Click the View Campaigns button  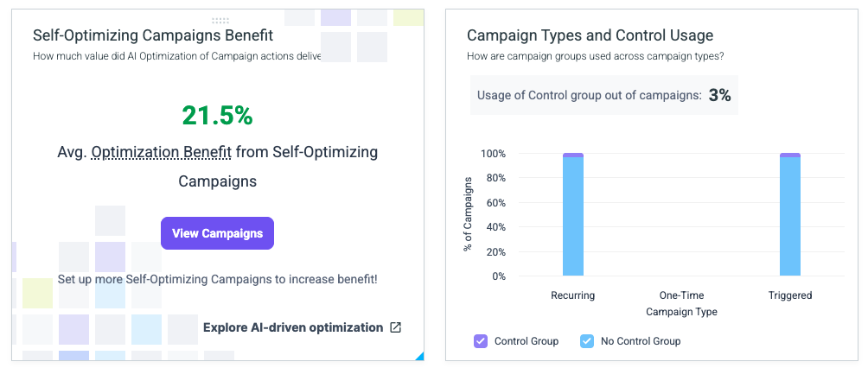click(217, 233)
